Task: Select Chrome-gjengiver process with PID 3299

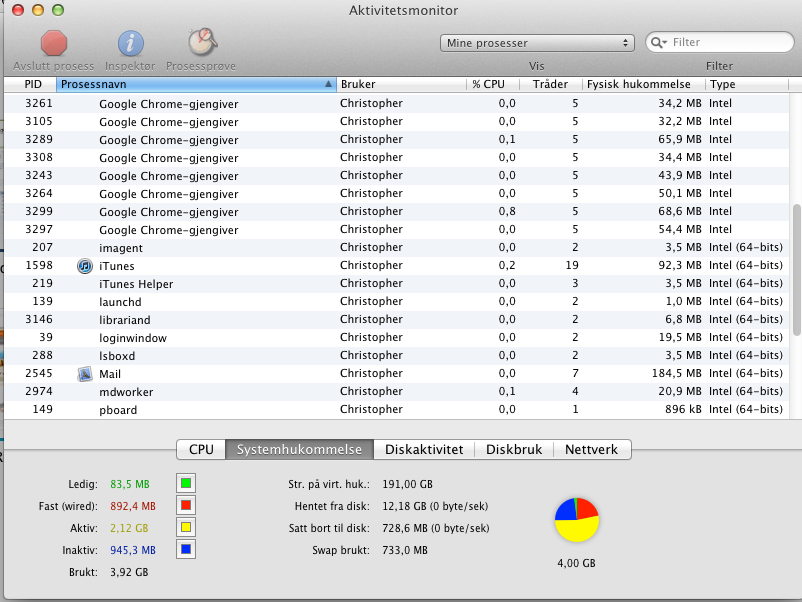Action: [x=397, y=211]
